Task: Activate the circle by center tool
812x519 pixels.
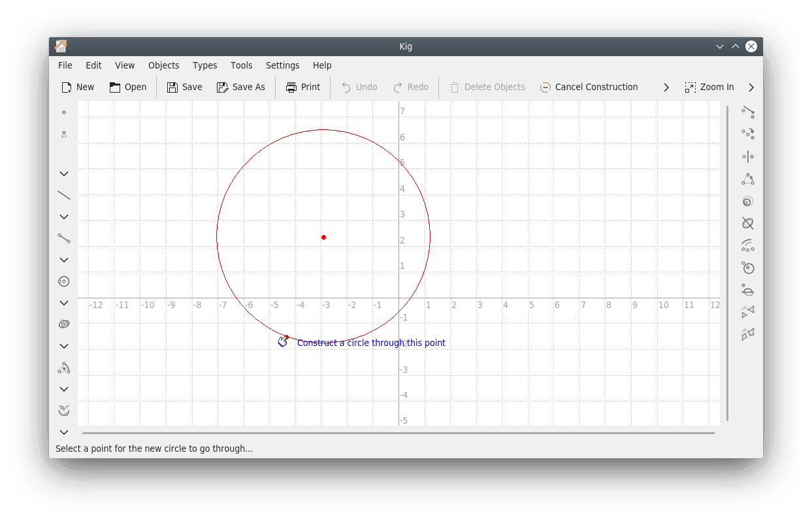Action: pyautogui.click(x=64, y=281)
